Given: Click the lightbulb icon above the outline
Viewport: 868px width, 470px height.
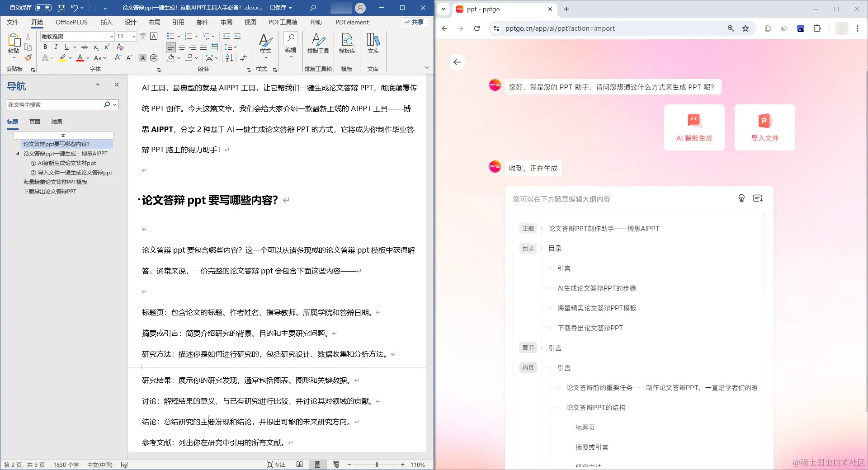Looking at the screenshot, I should point(741,198).
